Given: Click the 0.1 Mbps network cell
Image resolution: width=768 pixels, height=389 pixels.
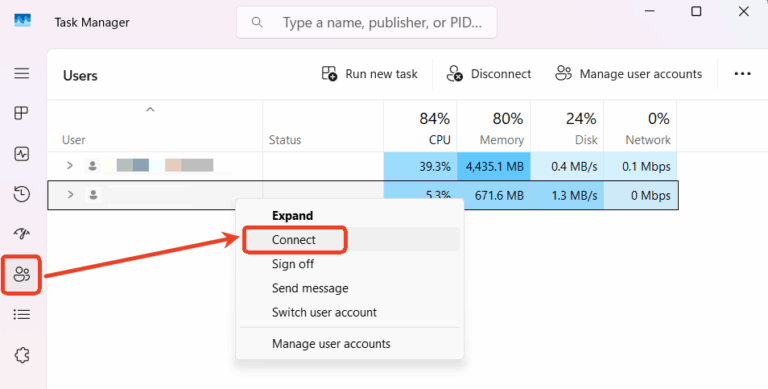Looking at the screenshot, I should tap(640, 166).
